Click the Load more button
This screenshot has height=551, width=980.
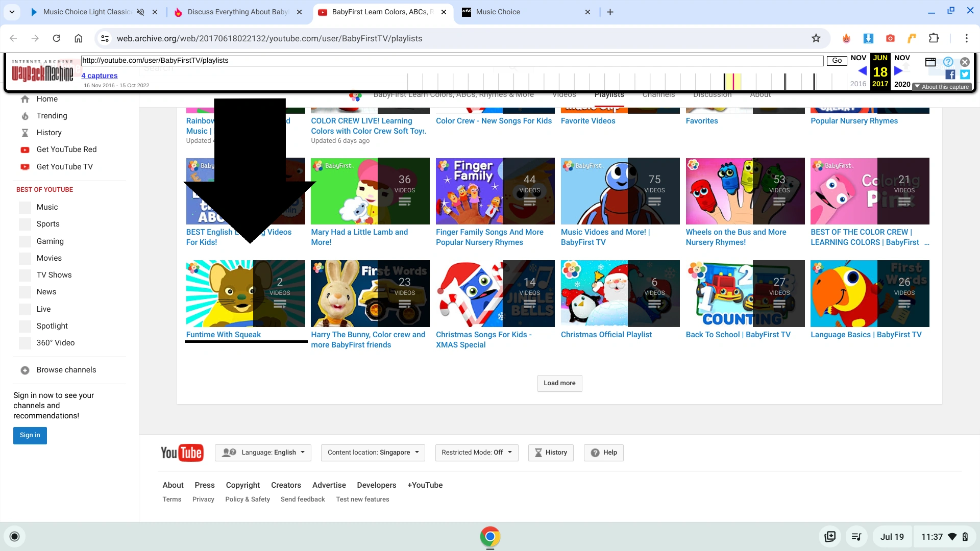tap(559, 383)
